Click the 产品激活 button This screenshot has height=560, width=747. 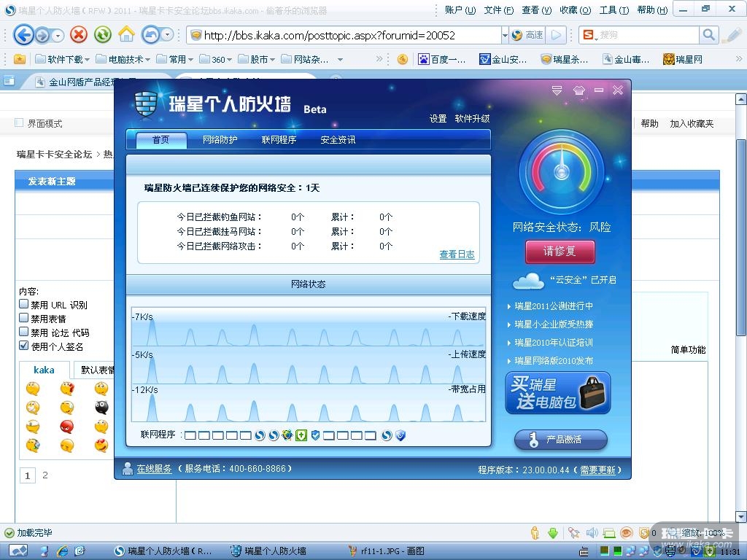click(x=561, y=440)
